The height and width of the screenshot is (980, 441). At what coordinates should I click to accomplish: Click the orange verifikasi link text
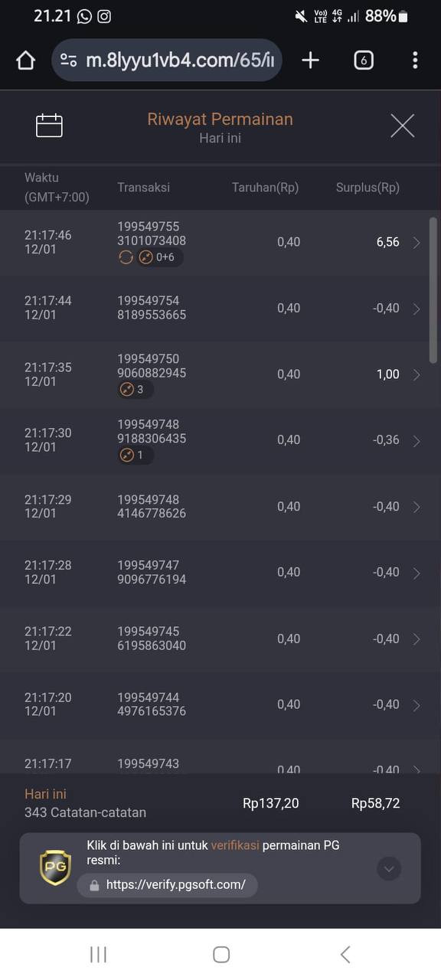click(235, 845)
